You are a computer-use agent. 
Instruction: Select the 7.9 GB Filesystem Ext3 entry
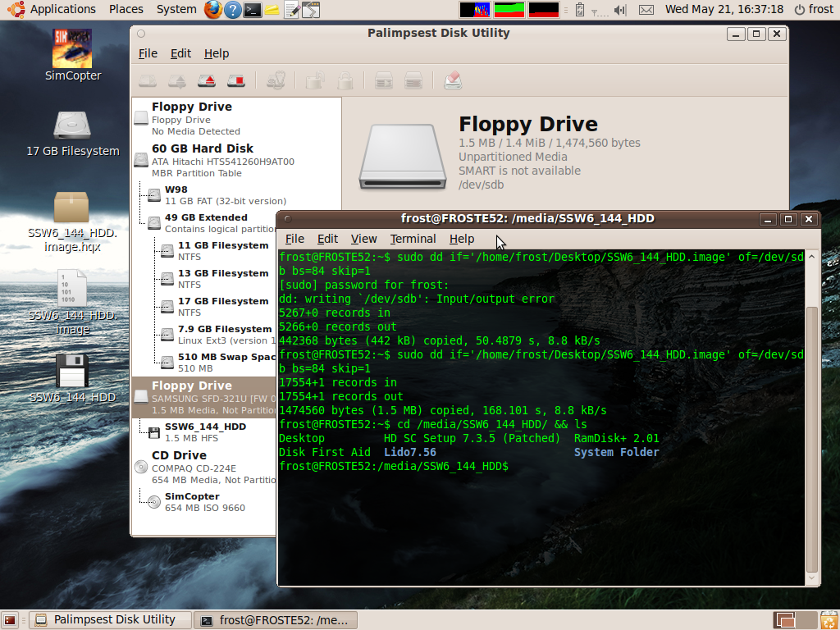(204, 335)
